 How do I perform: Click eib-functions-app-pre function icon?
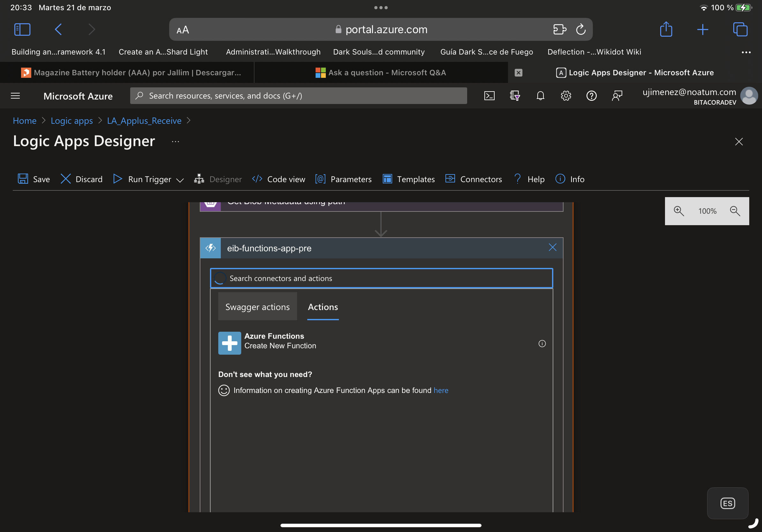pyautogui.click(x=210, y=248)
